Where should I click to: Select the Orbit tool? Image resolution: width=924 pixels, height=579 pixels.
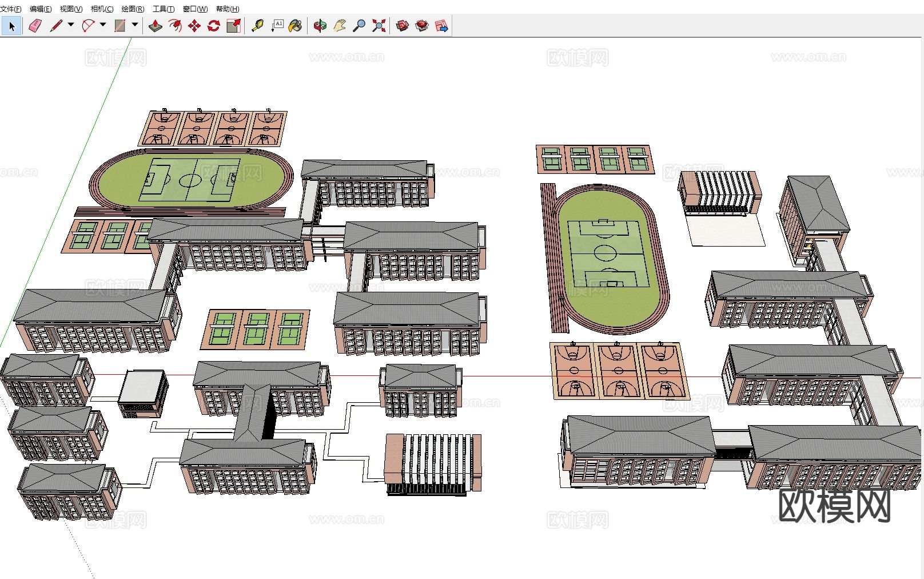point(320,26)
